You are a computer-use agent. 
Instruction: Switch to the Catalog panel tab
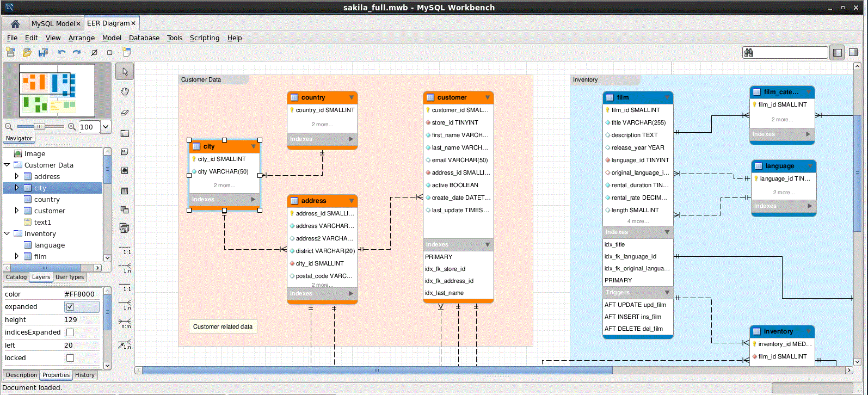pyautogui.click(x=16, y=277)
